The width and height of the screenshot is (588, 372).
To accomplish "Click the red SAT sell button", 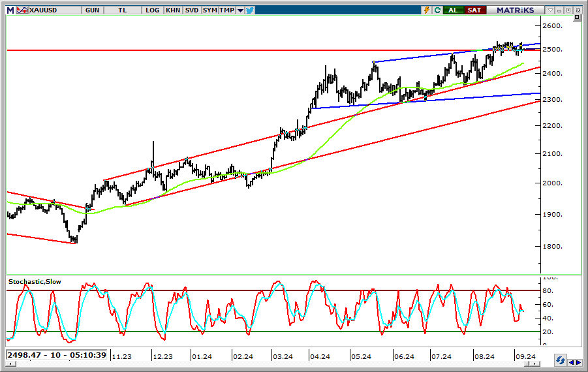I will (x=474, y=10).
